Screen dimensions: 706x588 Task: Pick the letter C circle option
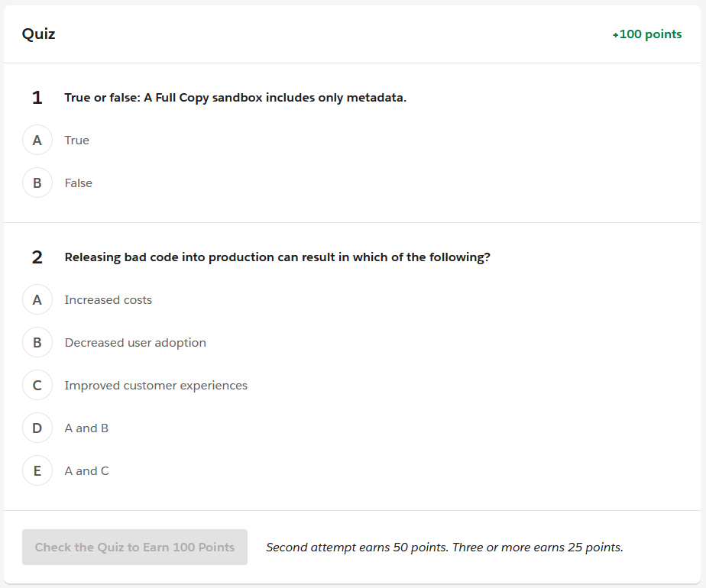coord(37,386)
